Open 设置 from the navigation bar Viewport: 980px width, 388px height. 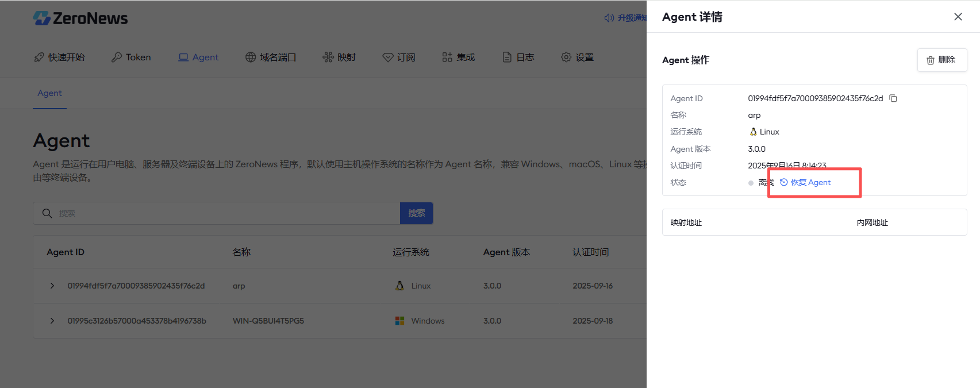[577, 57]
